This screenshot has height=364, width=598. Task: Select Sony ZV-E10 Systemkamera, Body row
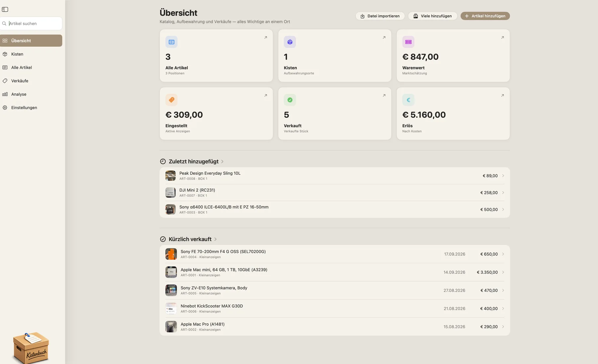335,290
